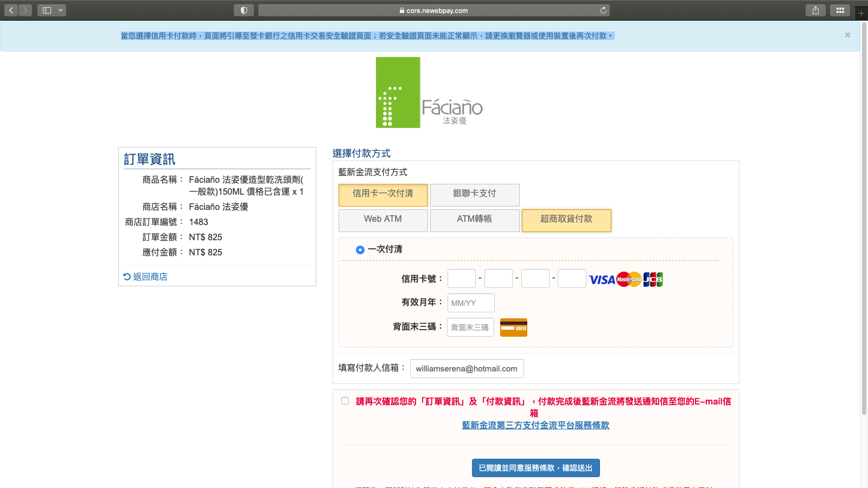Viewport: 868px width, 488px height.
Task: Click the privacy shield icon
Action: [x=244, y=10]
